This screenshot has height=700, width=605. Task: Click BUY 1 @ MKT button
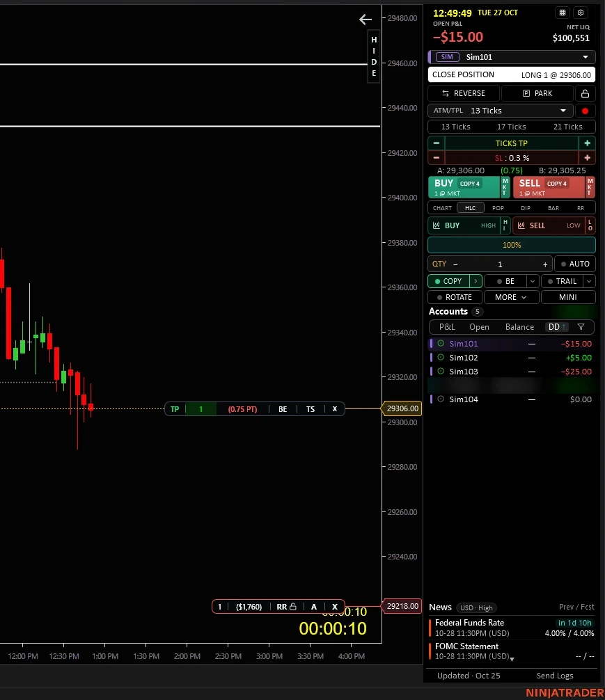[x=464, y=187]
